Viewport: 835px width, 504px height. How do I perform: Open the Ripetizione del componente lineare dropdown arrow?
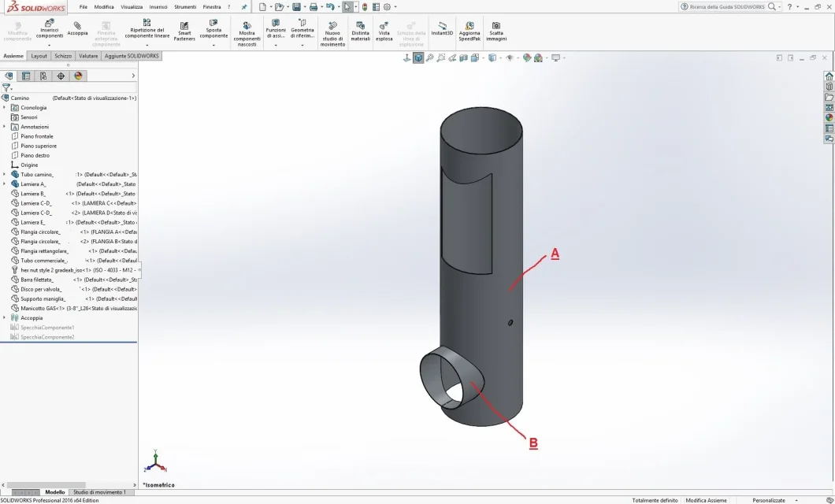coord(147,45)
